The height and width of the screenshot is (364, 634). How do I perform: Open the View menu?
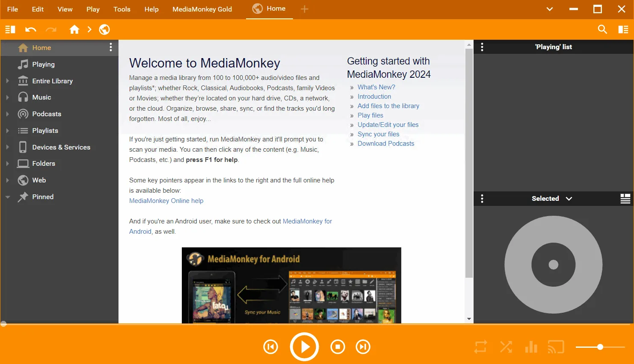pos(65,9)
